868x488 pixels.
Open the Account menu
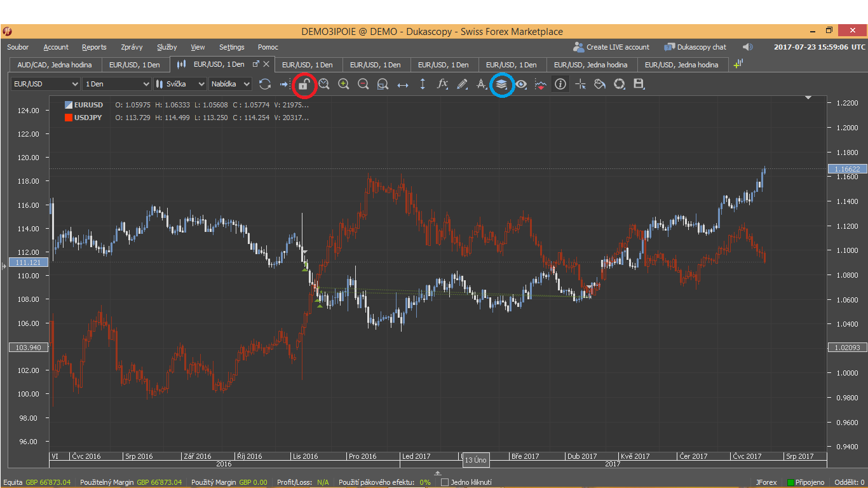[x=56, y=47]
